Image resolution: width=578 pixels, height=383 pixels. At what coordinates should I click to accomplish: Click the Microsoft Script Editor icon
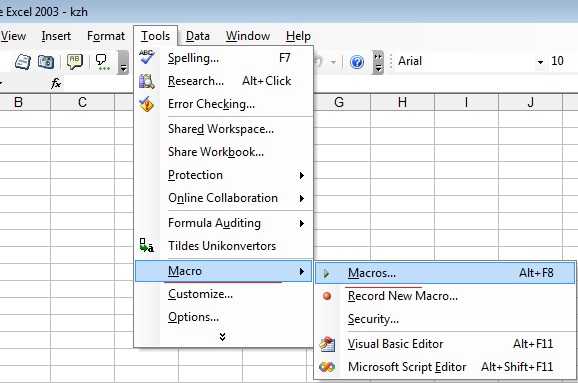327,367
